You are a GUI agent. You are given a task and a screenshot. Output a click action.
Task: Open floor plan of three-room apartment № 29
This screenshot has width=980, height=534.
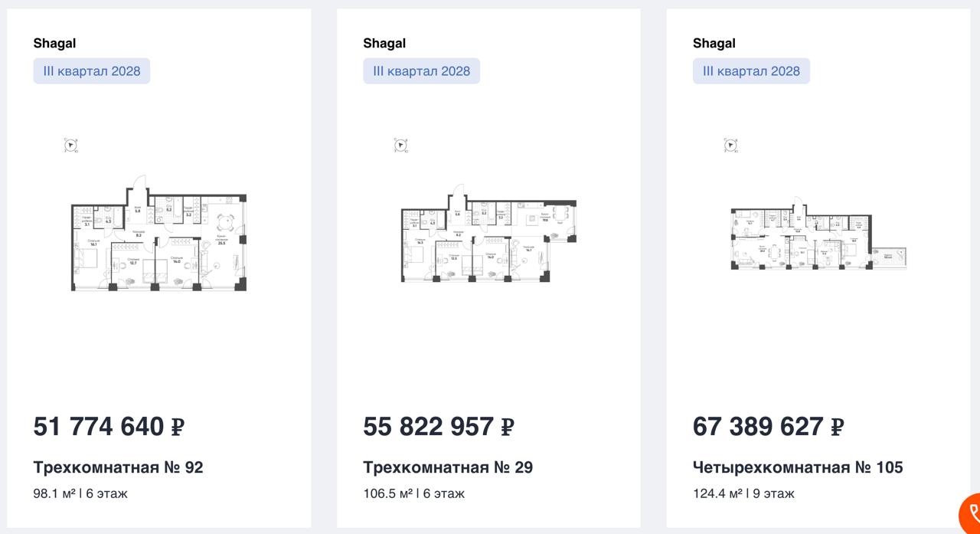488,234
